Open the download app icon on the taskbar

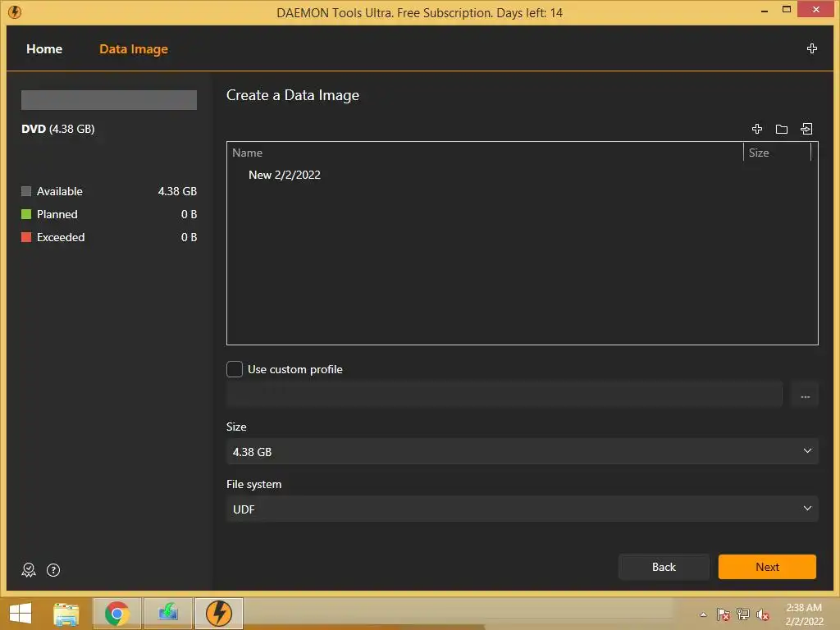(168, 614)
